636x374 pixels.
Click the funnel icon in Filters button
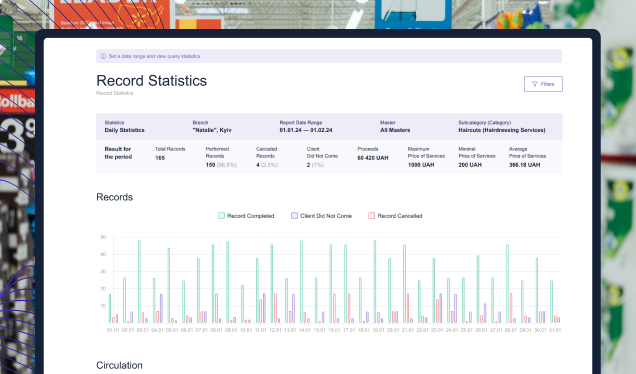pyautogui.click(x=535, y=84)
